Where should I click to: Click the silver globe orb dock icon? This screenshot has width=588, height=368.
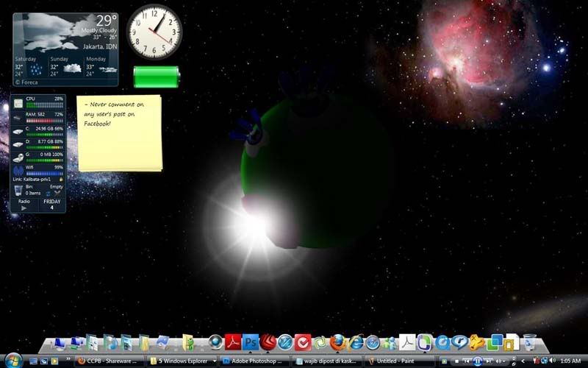215,342
